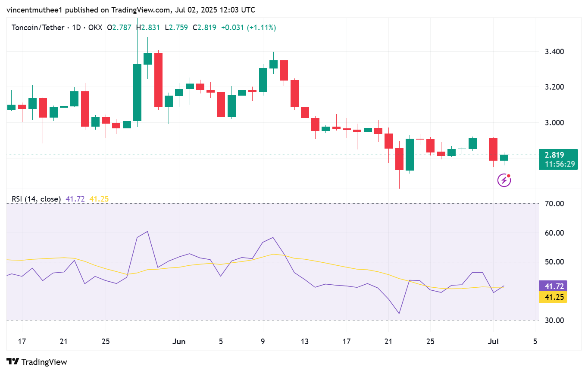Click the 70.00 RSI axis label
Image resolution: width=588 pixels, height=373 pixels.
pos(554,204)
